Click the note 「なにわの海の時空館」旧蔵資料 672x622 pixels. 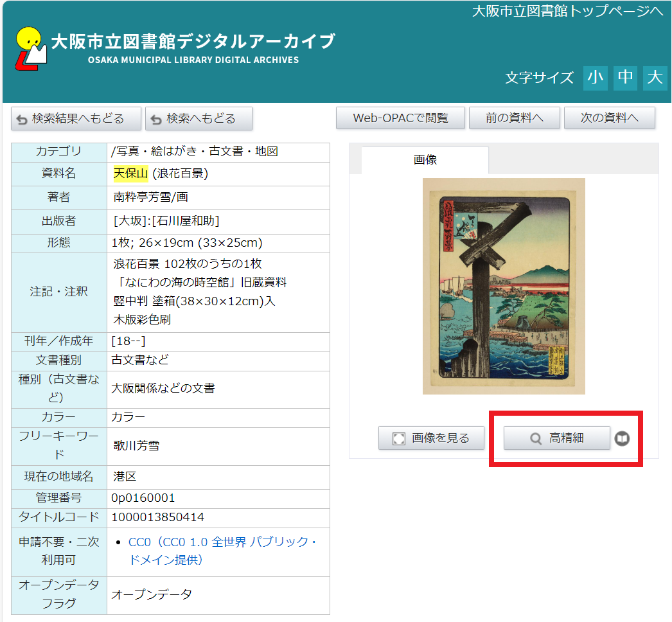[200, 283]
